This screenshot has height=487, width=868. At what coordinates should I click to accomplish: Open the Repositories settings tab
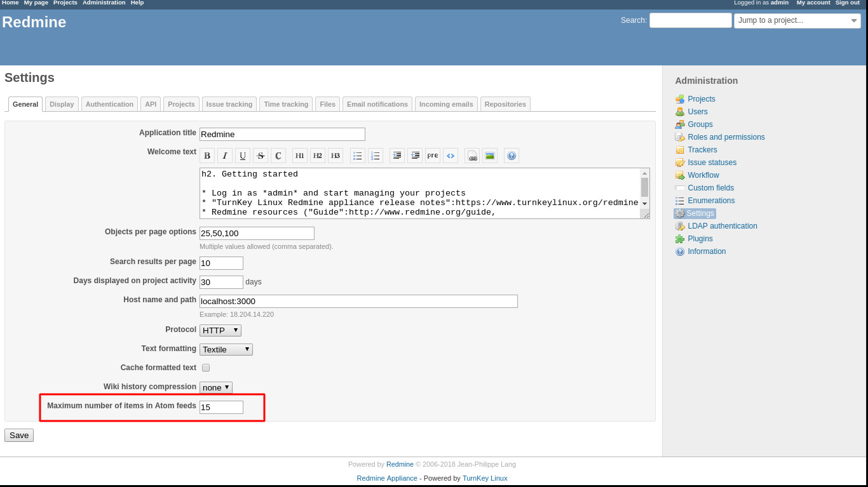[x=505, y=103]
